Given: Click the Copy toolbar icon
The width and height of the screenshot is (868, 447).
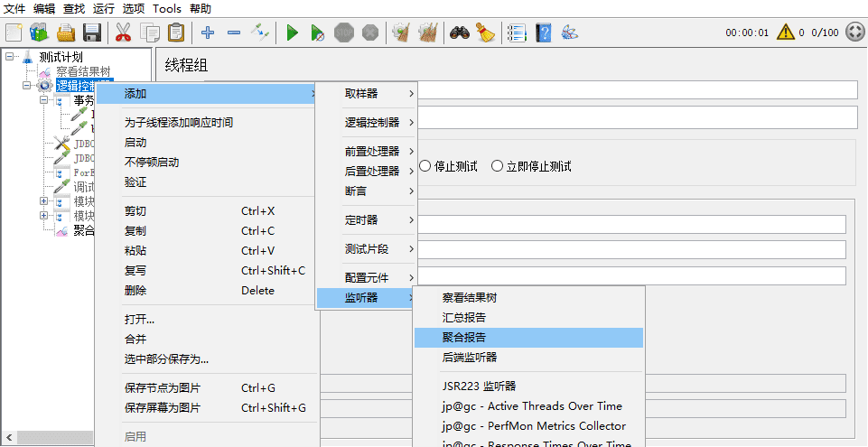Looking at the screenshot, I should [x=149, y=33].
